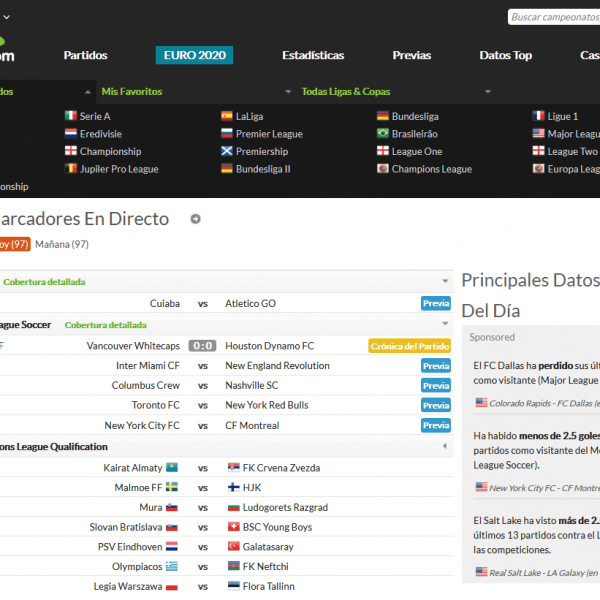Screen dimensions: 600x600
Task: Open Previa for Toronto FC vs New York Red Bulls
Action: [436, 405]
